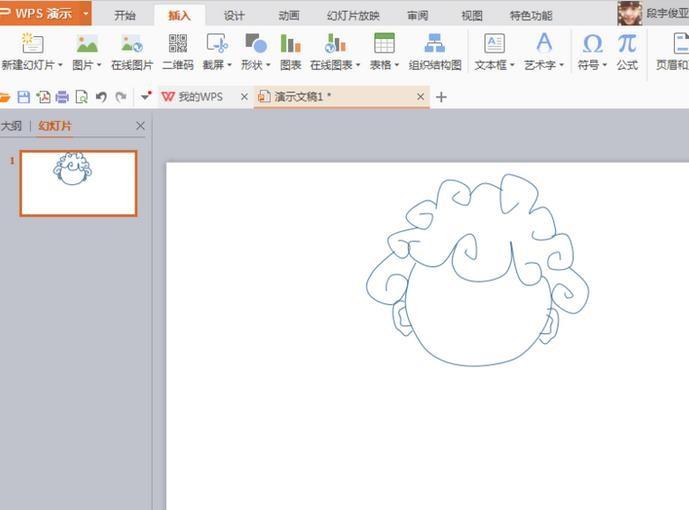Switch to Outline (大纲) panel view
Screen dimensions: 689x510
[11, 126]
